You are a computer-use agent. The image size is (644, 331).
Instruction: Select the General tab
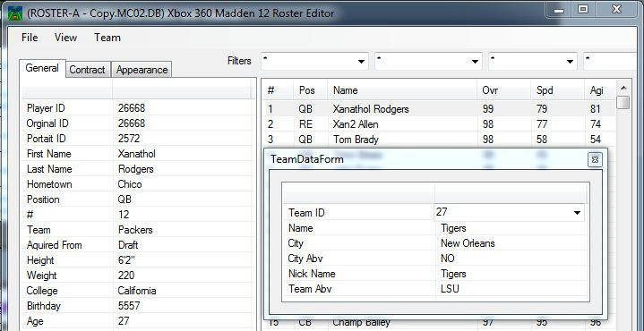coord(42,68)
